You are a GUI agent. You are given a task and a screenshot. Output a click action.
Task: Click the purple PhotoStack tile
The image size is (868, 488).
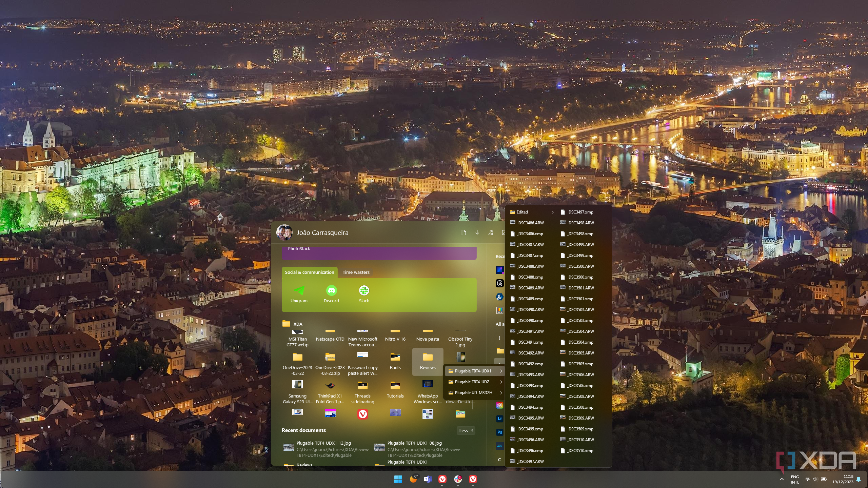point(379,253)
